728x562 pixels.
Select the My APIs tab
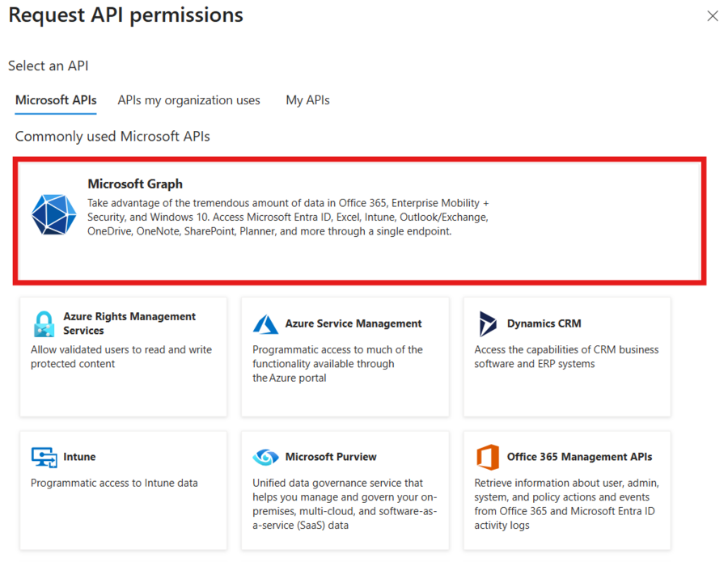pyautogui.click(x=308, y=100)
